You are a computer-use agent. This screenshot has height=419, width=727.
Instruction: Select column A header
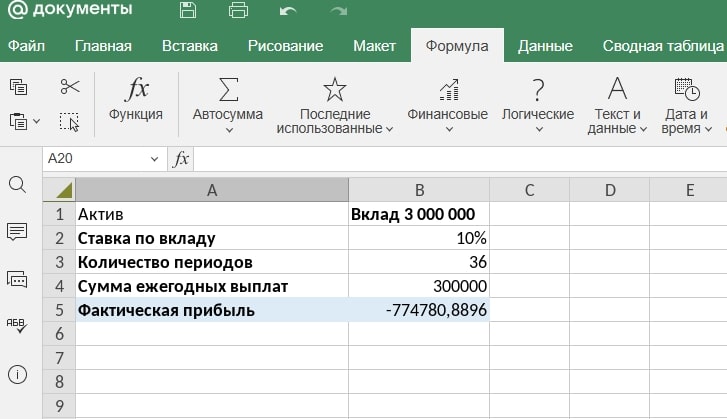pos(212,190)
